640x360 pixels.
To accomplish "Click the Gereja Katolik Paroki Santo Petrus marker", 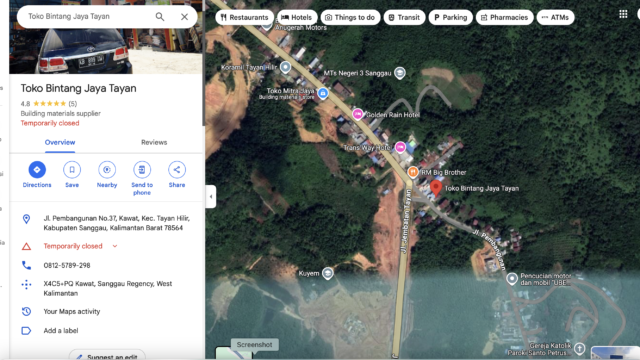I will [580, 349].
